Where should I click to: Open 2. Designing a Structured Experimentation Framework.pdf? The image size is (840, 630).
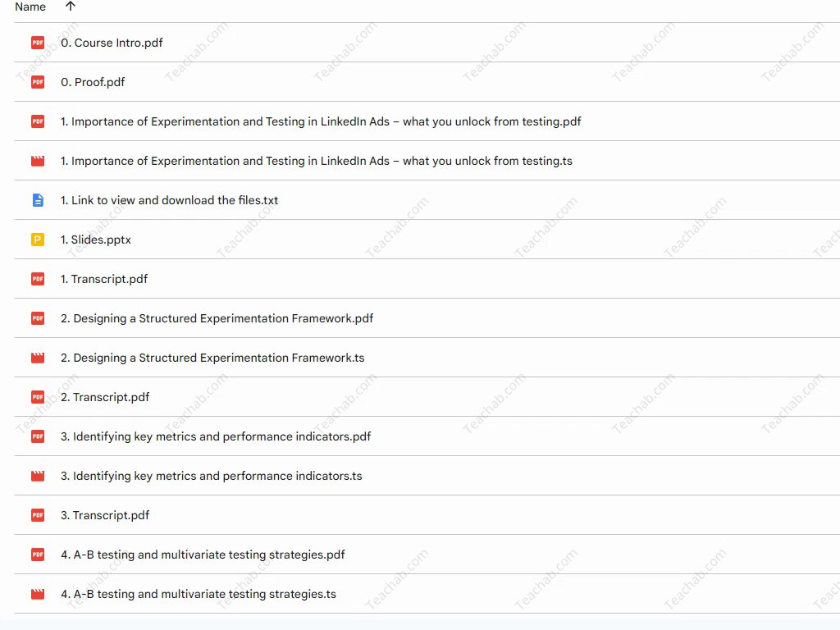pos(217,318)
